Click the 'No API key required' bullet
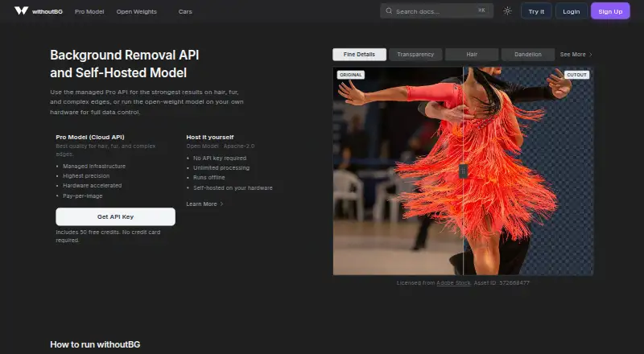 coord(220,158)
